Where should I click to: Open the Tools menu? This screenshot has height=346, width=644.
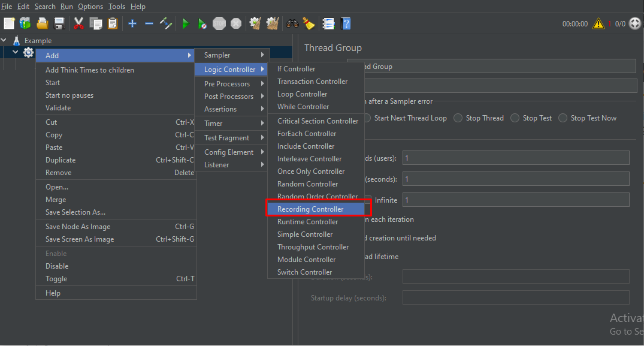click(117, 7)
